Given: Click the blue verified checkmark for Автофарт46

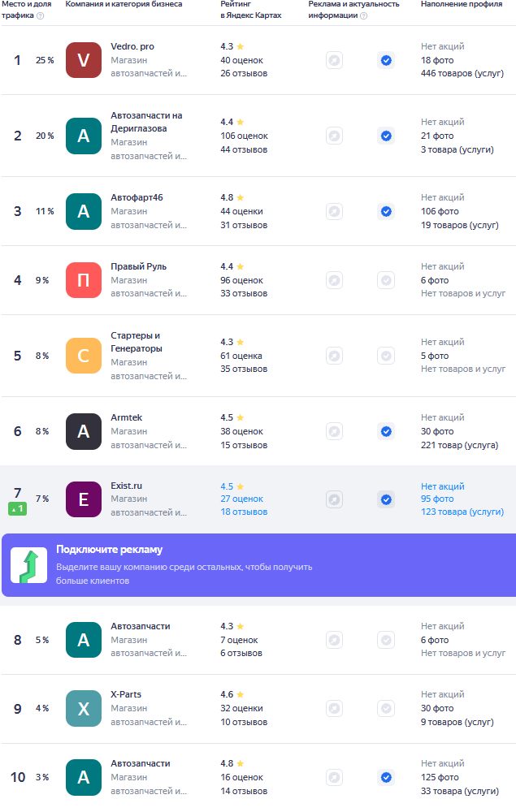Looking at the screenshot, I should (x=386, y=211).
